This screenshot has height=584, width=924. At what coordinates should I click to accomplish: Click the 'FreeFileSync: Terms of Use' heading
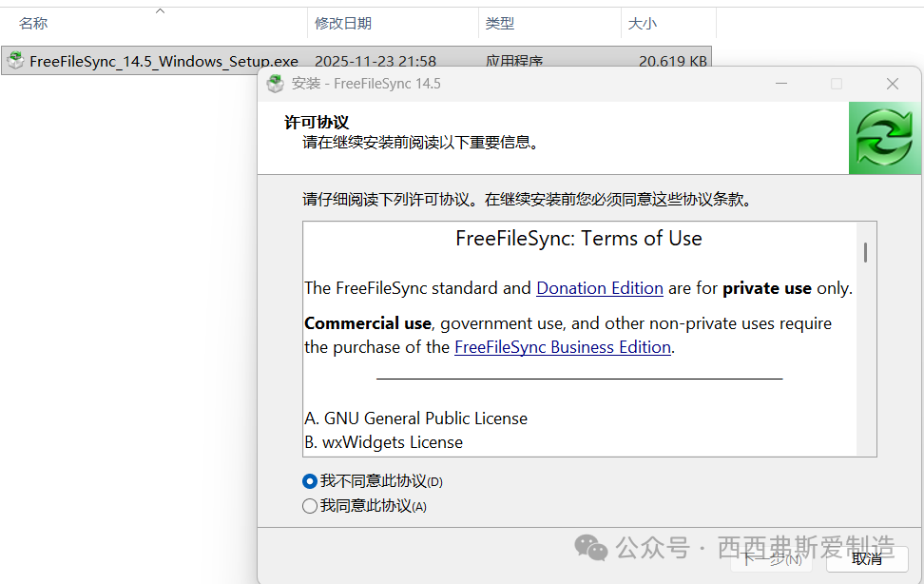click(x=579, y=239)
